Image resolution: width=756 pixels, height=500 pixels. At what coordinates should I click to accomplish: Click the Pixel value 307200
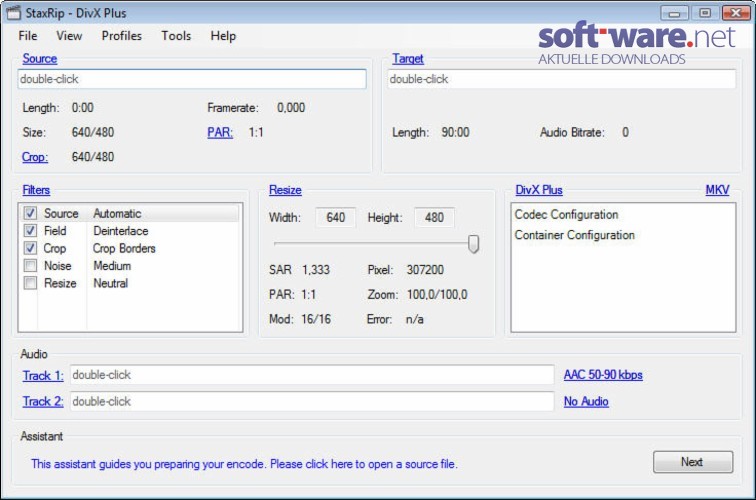425,270
